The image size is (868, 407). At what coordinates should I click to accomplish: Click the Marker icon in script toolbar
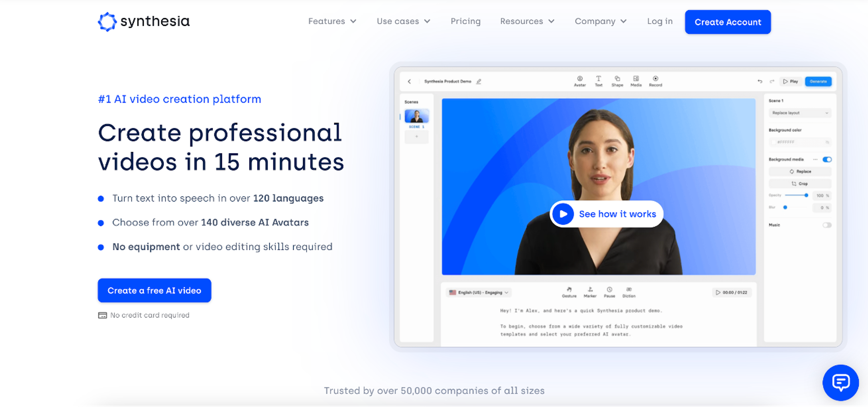pyautogui.click(x=590, y=290)
